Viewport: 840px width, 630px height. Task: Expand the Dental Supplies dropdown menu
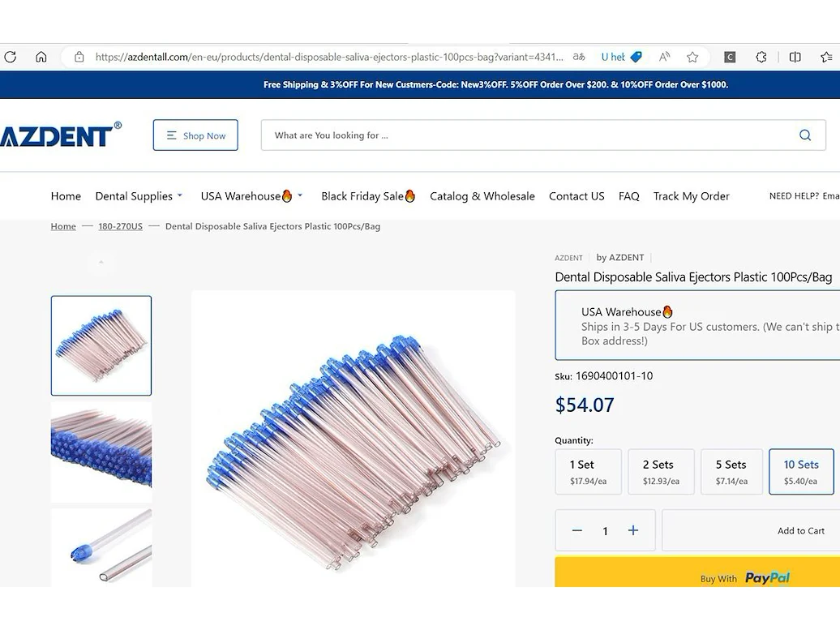coord(139,196)
